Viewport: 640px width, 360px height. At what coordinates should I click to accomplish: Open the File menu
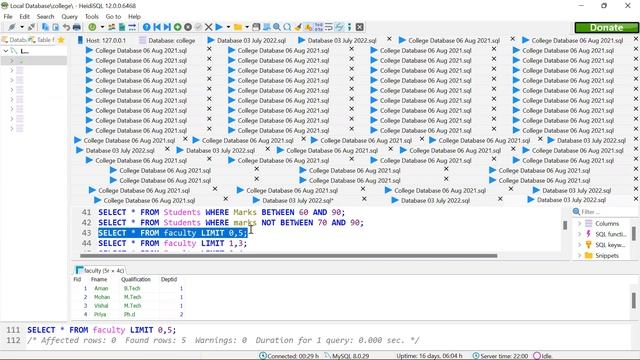pos(8,17)
